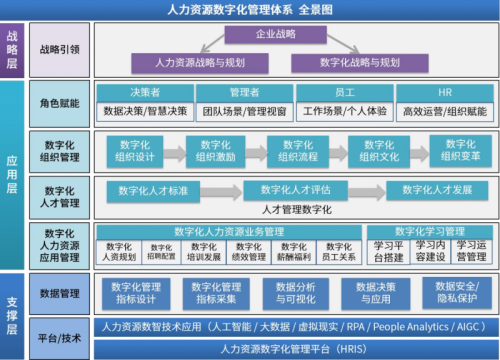The width and height of the screenshot is (500, 360).
Task: Select the 数字化人才评估 block
Action: point(295,190)
